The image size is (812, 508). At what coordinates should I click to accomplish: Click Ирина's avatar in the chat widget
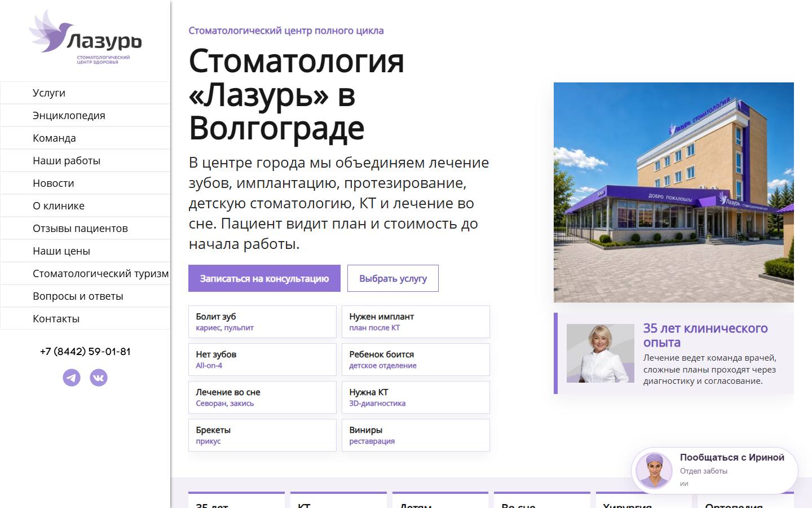654,470
